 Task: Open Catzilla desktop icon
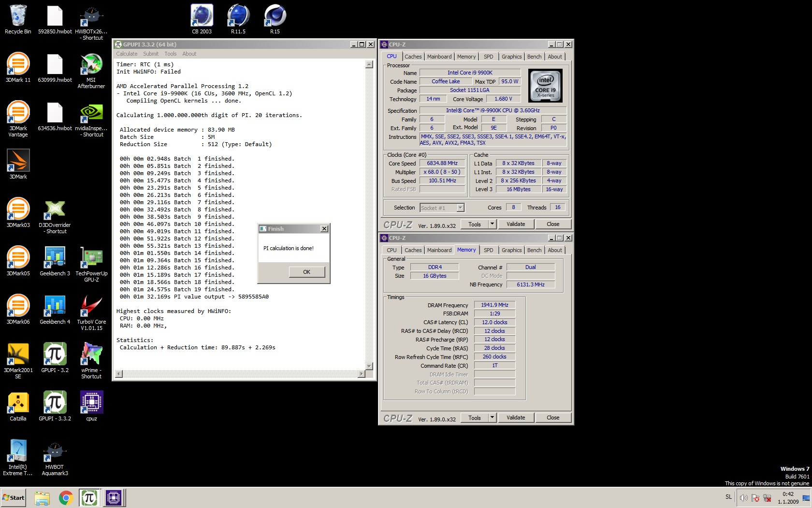18,406
